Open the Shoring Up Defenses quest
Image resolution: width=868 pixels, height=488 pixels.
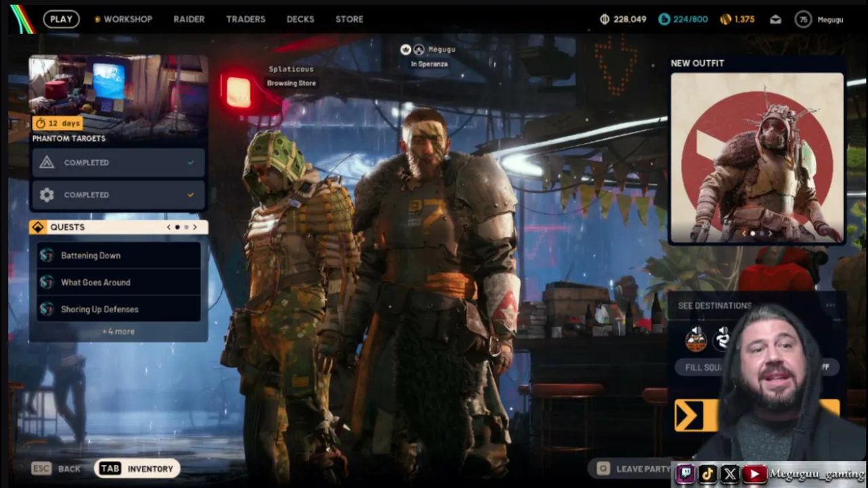[x=119, y=309]
